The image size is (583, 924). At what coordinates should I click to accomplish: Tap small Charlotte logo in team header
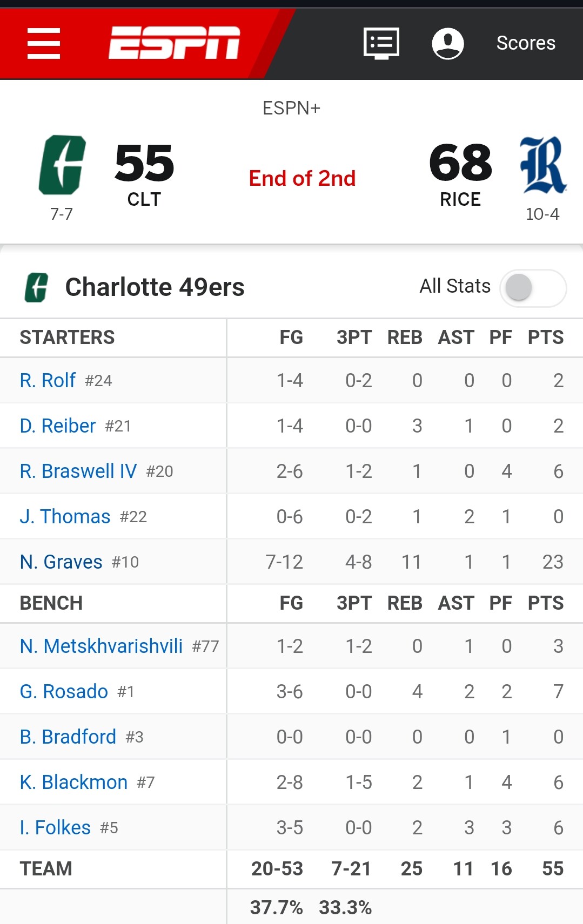(x=36, y=287)
